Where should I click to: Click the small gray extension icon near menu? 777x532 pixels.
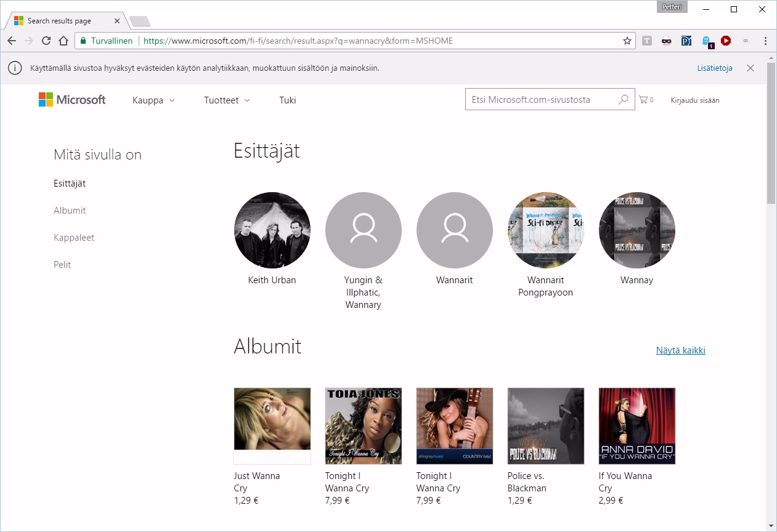[746, 41]
